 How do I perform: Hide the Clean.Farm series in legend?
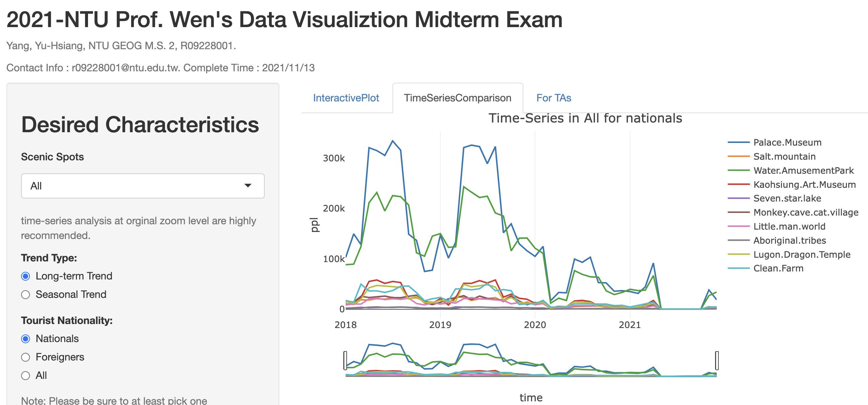[x=778, y=268]
